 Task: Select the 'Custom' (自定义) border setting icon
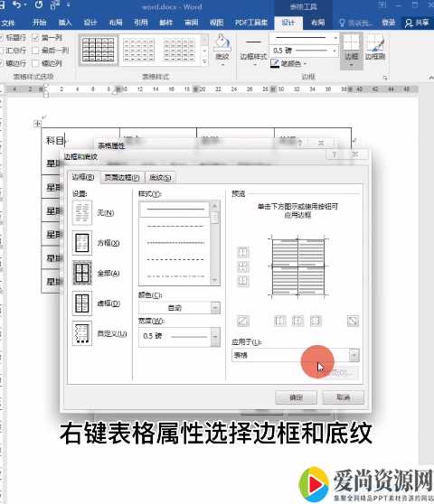click(82, 333)
